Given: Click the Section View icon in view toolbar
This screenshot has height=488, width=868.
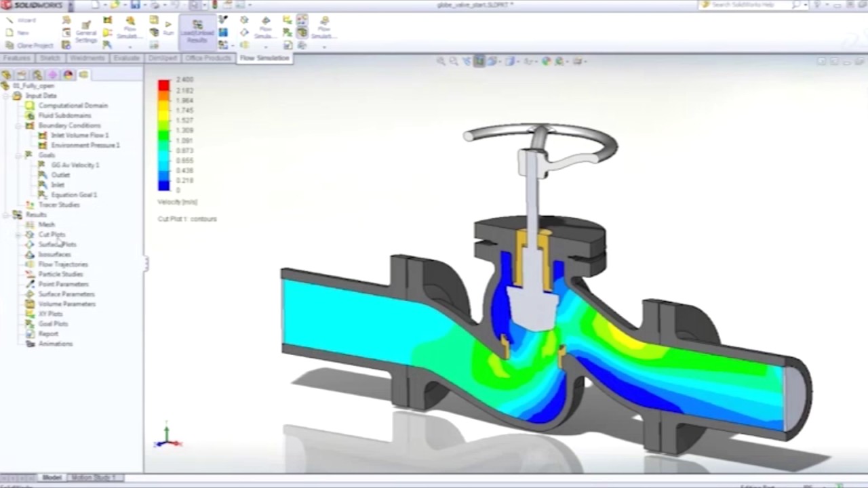Looking at the screenshot, I should click(x=479, y=61).
